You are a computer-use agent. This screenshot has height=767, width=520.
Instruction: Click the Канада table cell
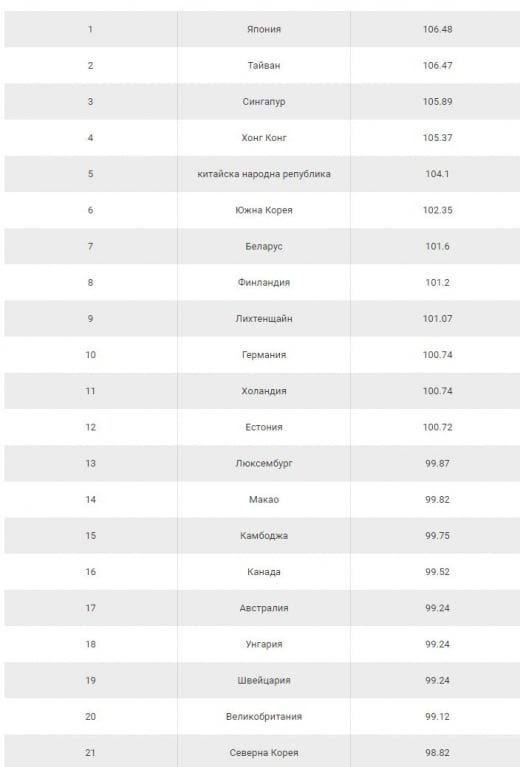click(x=264, y=572)
